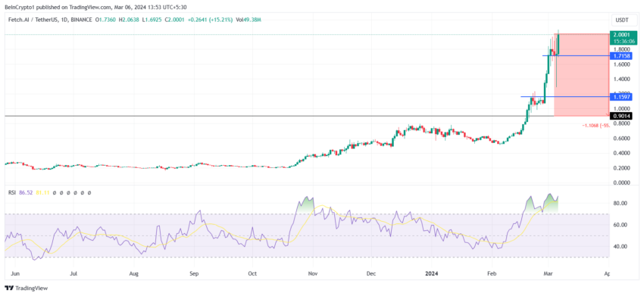Image resolution: width=644 pixels, height=296 pixels.
Task: Click the Vol 49.38M volume readout
Action: point(249,20)
